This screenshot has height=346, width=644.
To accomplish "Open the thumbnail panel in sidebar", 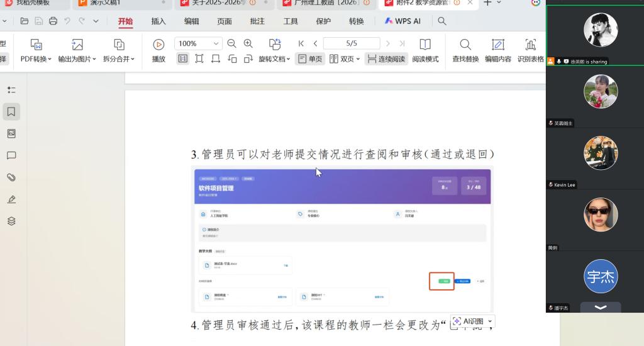I will pos(11,133).
